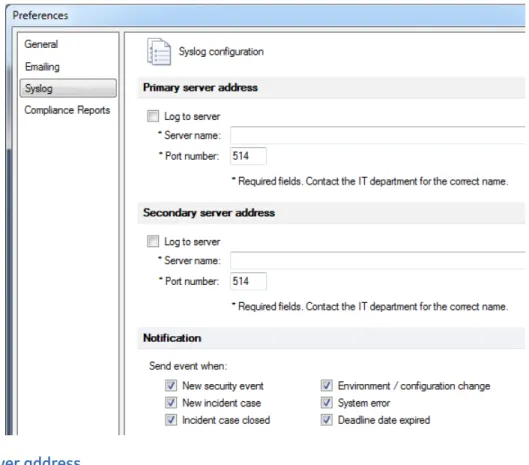Screen dimensions: 529x465
Task: Click the Secondary server address heading
Action: click(x=209, y=213)
